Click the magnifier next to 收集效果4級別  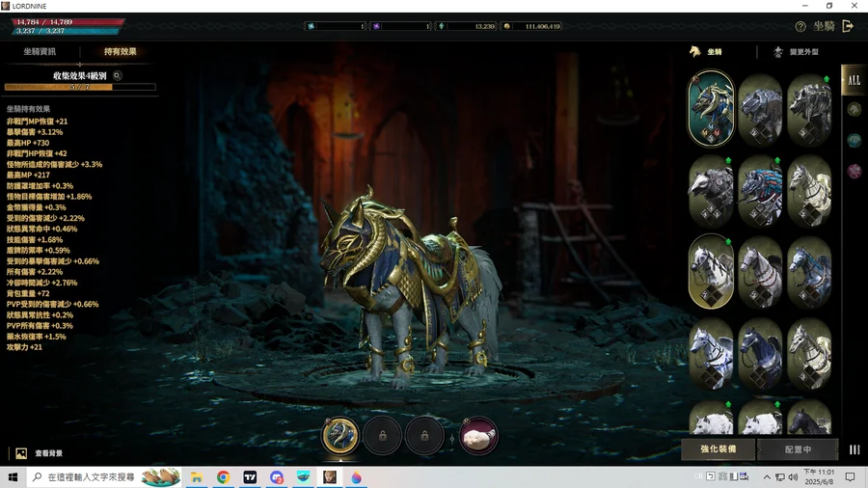[x=118, y=76]
